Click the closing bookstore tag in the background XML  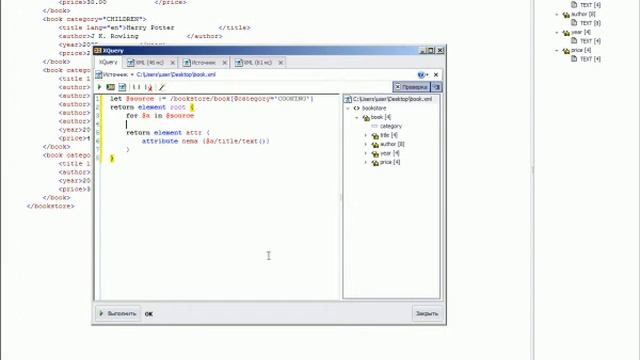coord(51,206)
